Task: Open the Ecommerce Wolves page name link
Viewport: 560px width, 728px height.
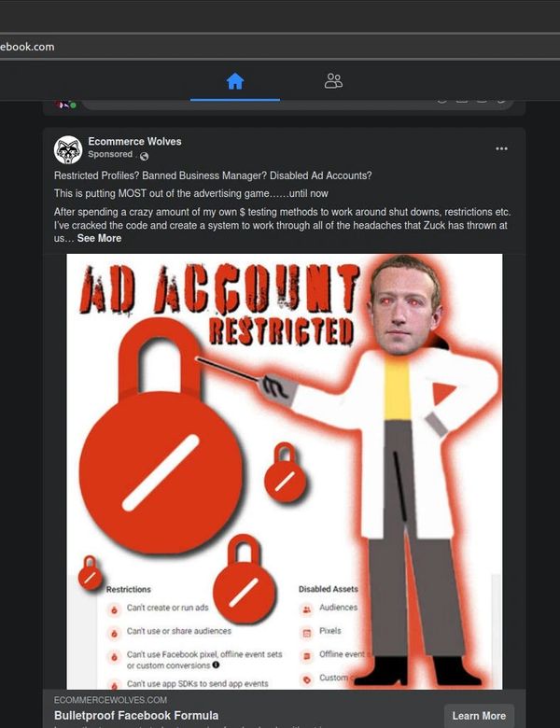Action: (x=134, y=141)
